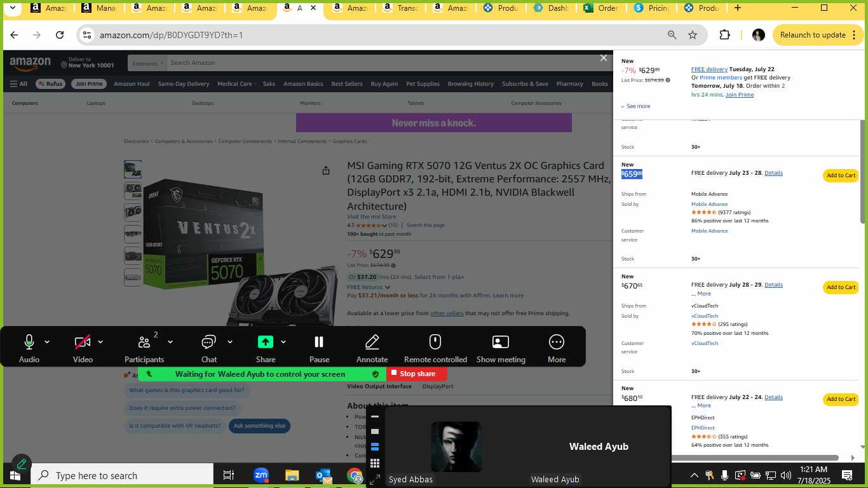
Task: Click Ask something else button
Action: click(259, 426)
